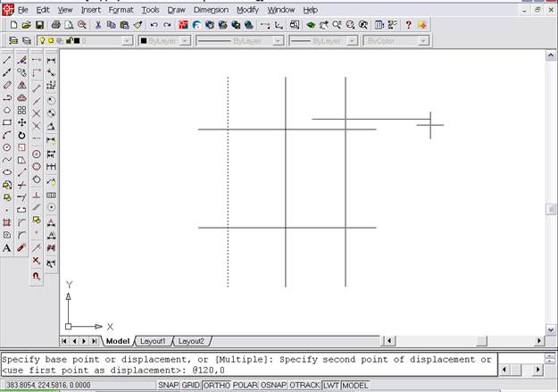
Task: Open the File menu
Action: pos(23,10)
